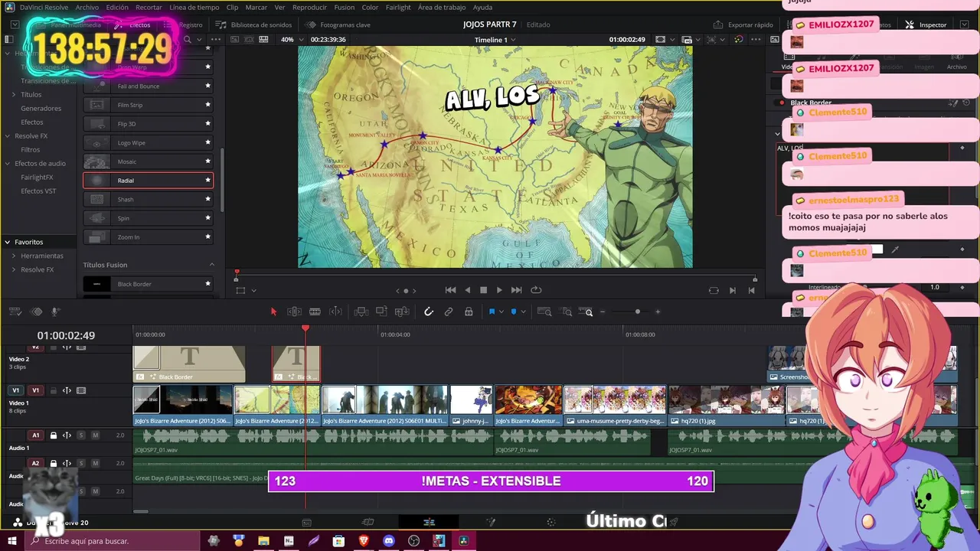Image resolution: width=980 pixels, height=551 pixels.
Task: Toggle loop playback
Action: point(536,290)
